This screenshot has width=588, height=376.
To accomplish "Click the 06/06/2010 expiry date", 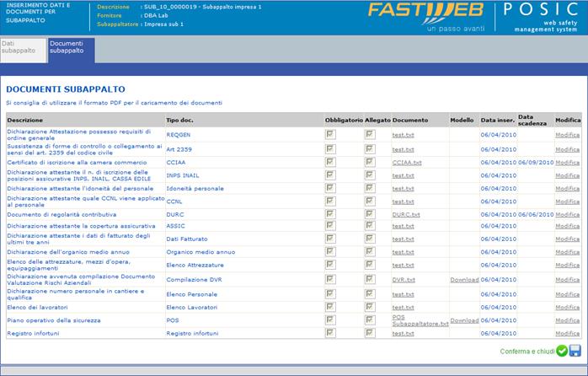I will tap(536, 215).
